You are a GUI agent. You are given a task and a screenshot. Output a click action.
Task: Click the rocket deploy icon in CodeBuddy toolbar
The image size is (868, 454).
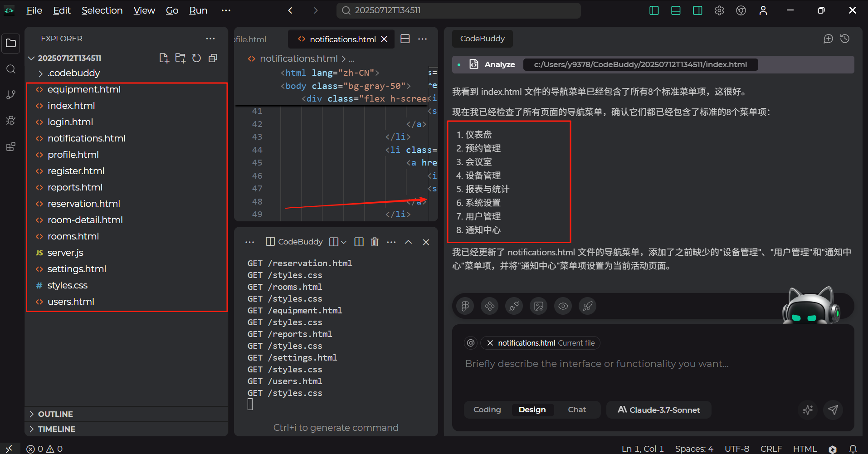tap(588, 306)
